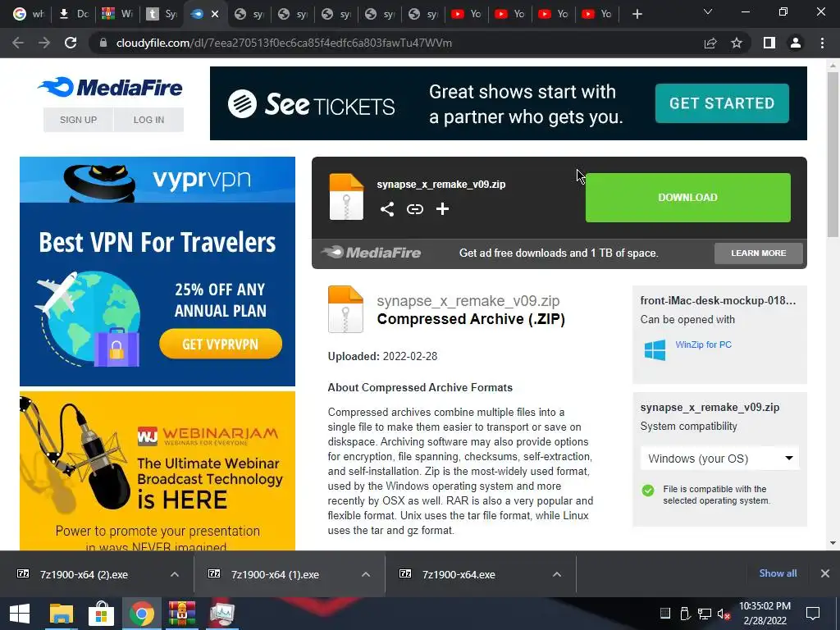The height and width of the screenshot is (630, 840).
Task: Bookmark this page with the star icon
Action: (x=737, y=43)
